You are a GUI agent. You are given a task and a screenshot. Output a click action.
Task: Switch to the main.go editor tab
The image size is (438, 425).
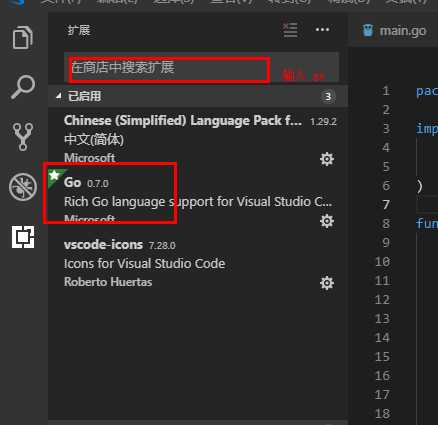click(x=394, y=31)
